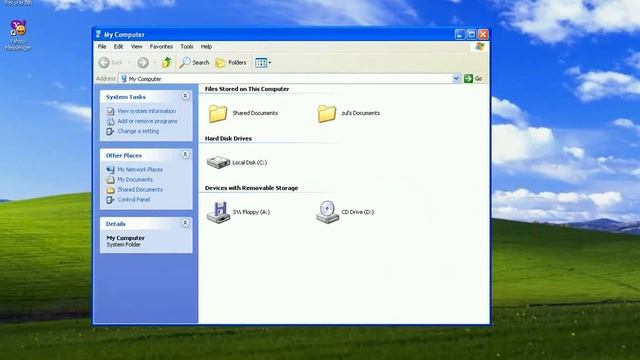Collapse the System Tasks panel
The height and width of the screenshot is (360, 640).
point(185,96)
